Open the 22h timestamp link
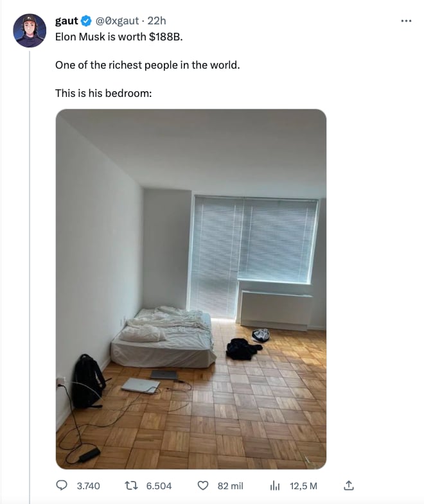This screenshot has height=504, width=424. click(x=157, y=21)
